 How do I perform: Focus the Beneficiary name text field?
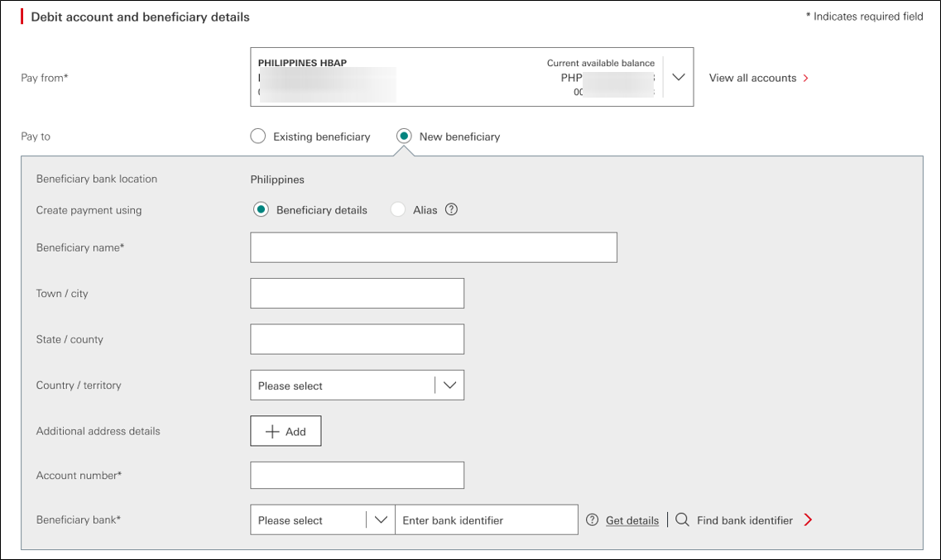pos(434,247)
